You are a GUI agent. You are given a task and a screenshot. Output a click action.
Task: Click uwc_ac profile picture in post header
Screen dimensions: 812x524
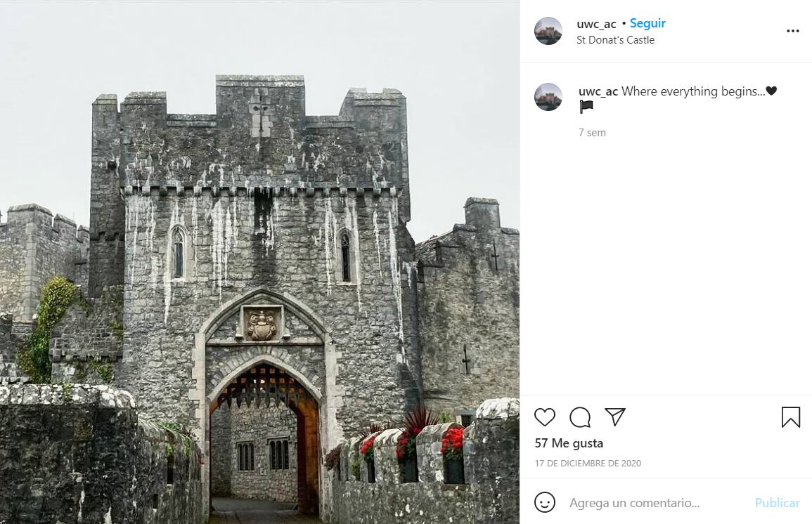point(548,31)
